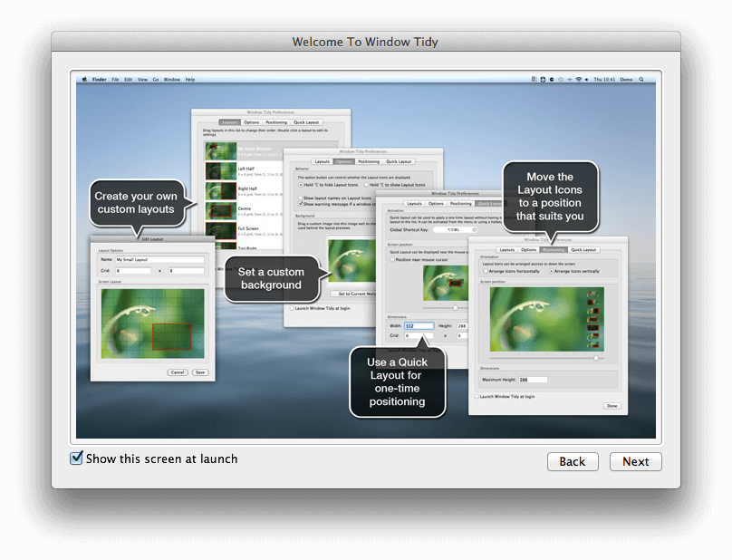Click Save in the Edit Layout window

pyautogui.click(x=200, y=372)
